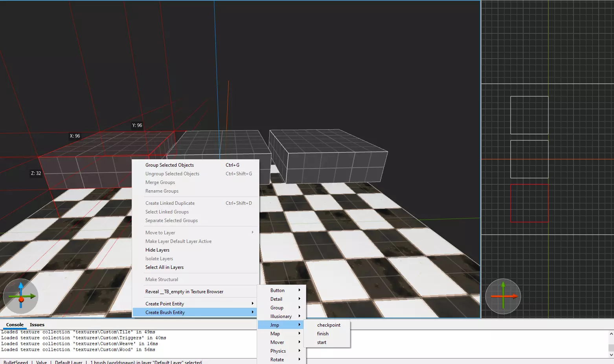Switch to the Issues tab
This screenshot has height=364, width=614.
pos(37,325)
